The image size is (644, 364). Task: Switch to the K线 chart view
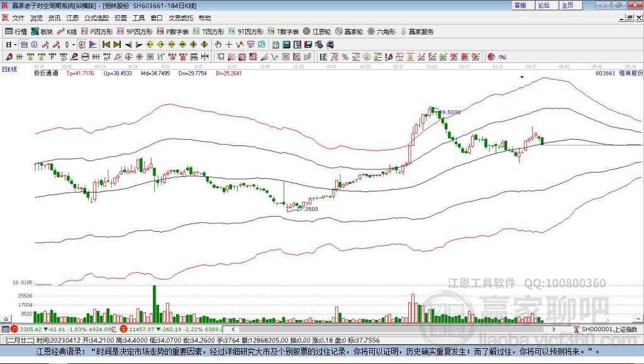point(67,31)
